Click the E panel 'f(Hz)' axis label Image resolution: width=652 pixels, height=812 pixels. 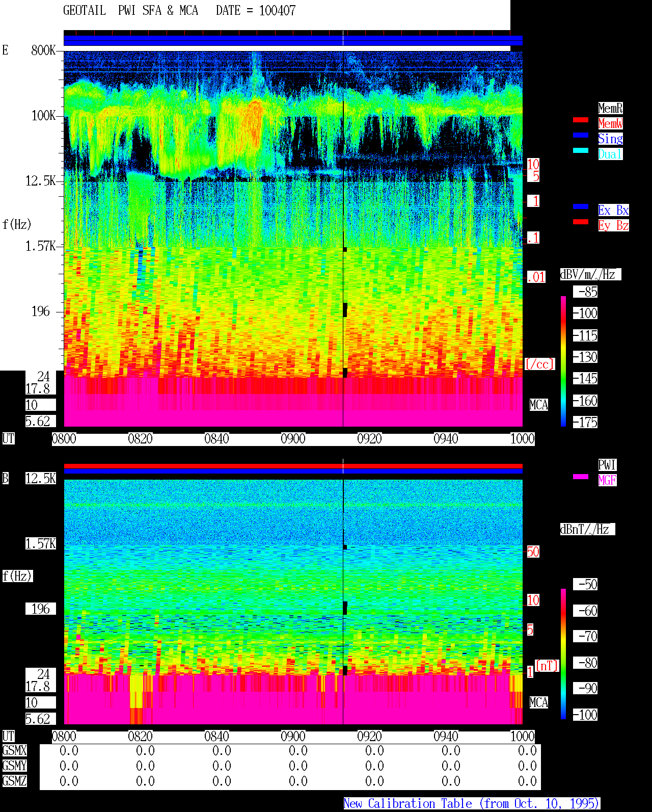(x=17, y=224)
